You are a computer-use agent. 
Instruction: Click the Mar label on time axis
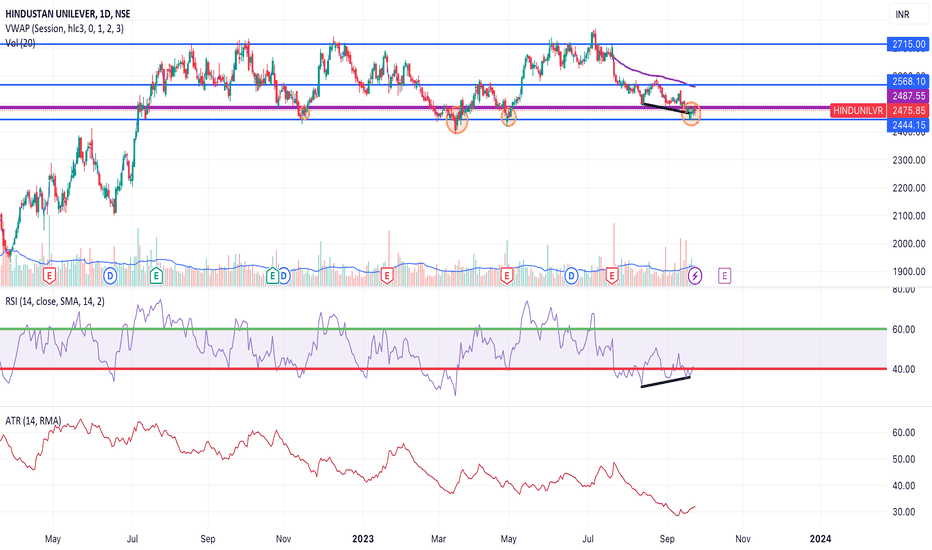tap(438, 539)
